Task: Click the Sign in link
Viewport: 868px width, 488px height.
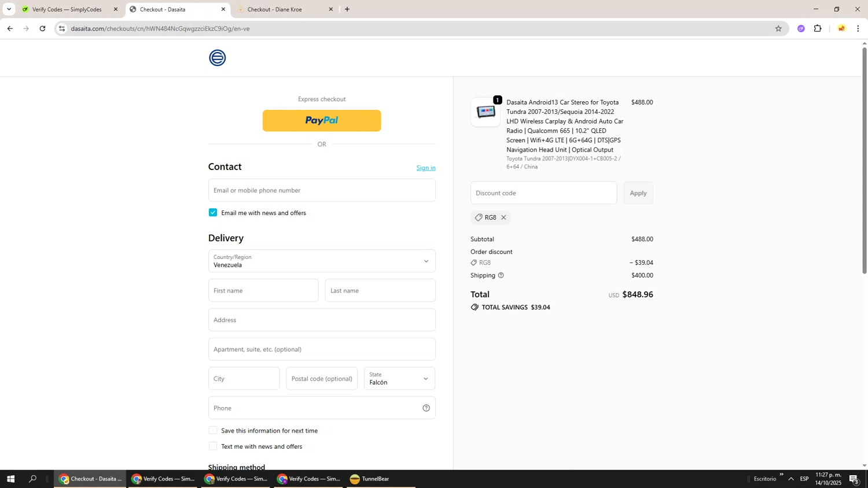Action: click(x=426, y=168)
